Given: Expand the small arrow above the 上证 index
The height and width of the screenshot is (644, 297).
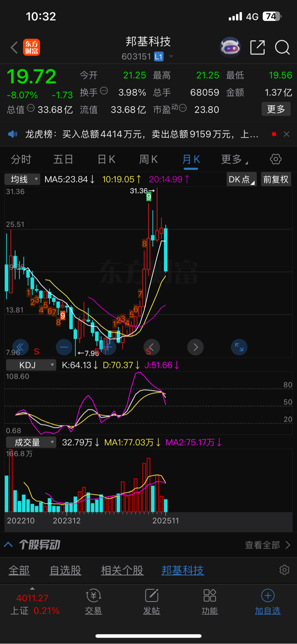Looking at the screenshot, I should [32, 589].
